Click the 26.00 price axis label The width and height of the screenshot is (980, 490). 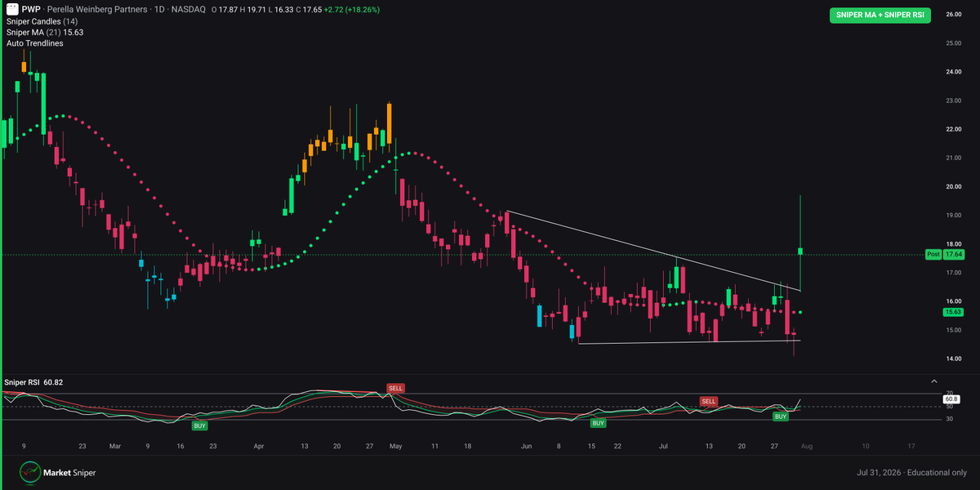coord(953,15)
